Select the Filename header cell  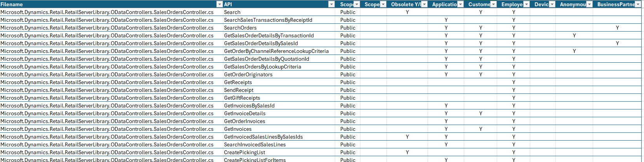click(111, 4)
